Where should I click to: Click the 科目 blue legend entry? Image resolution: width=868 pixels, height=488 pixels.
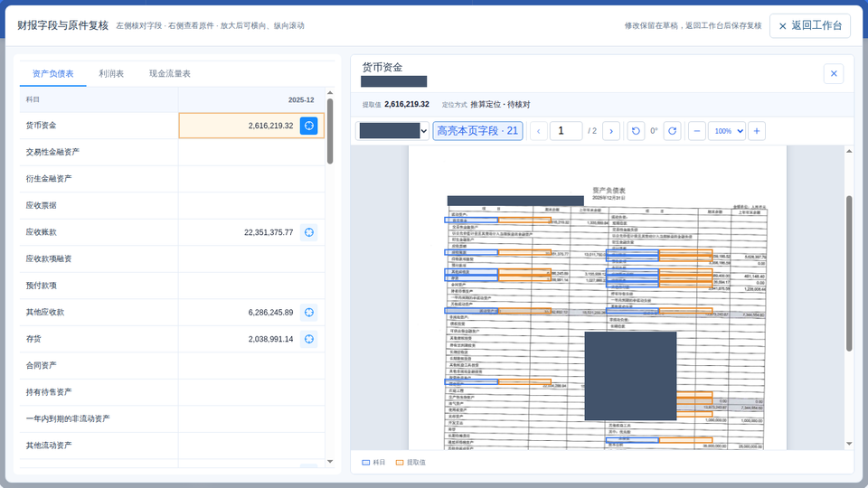[373, 463]
